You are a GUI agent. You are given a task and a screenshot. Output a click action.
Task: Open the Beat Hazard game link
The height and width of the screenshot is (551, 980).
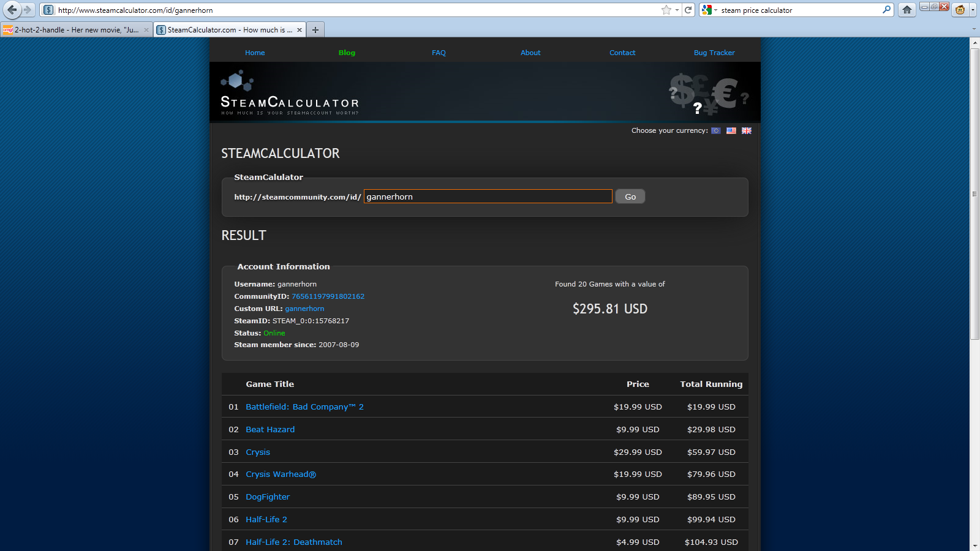[270, 430]
